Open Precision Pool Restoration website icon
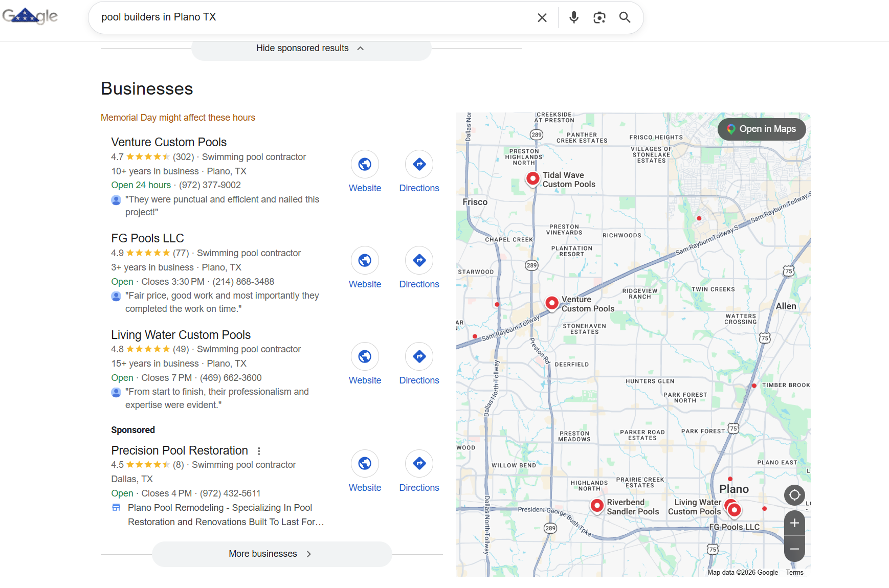Image resolution: width=889 pixels, height=588 pixels. tap(365, 463)
